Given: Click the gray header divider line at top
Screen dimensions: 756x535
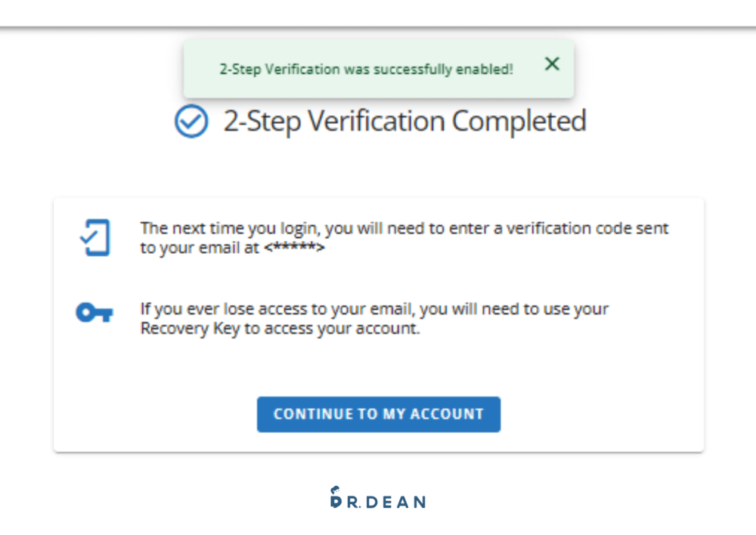Looking at the screenshot, I should coord(378,28).
